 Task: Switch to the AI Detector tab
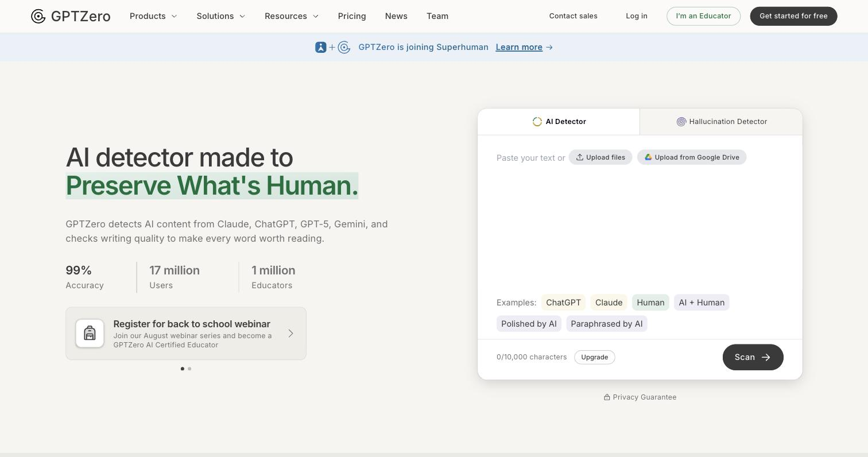[x=559, y=122]
